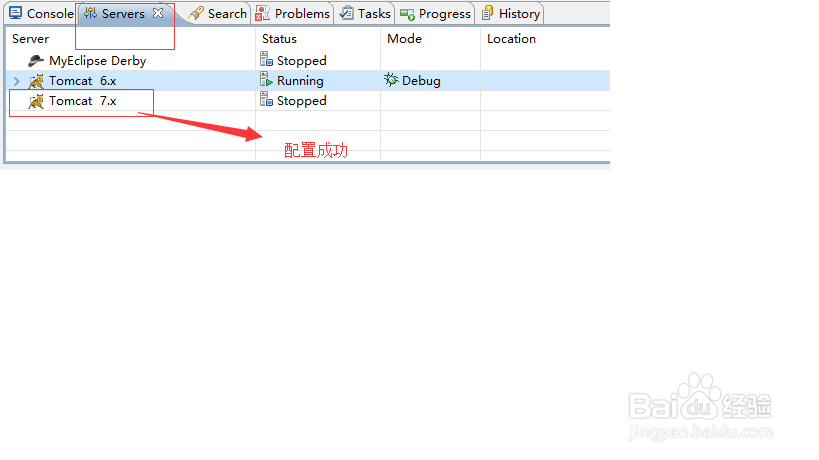Select MyEclipse Derby server row
Screen dimensions: 819x460
[308, 61]
